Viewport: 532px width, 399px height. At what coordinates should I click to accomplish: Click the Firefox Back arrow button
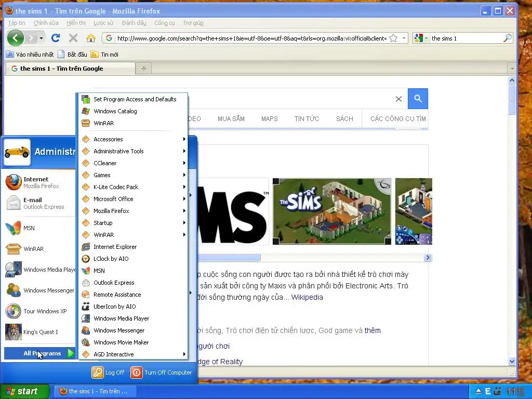pos(15,38)
